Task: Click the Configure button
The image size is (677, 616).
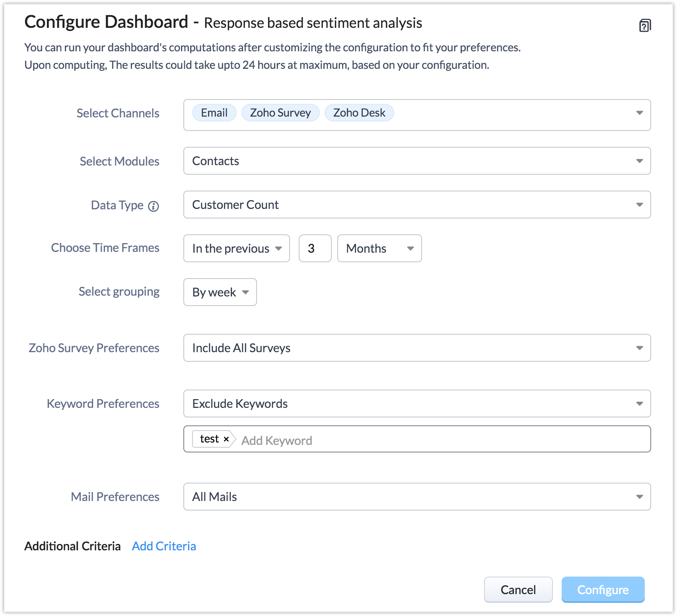Action: (603, 590)
